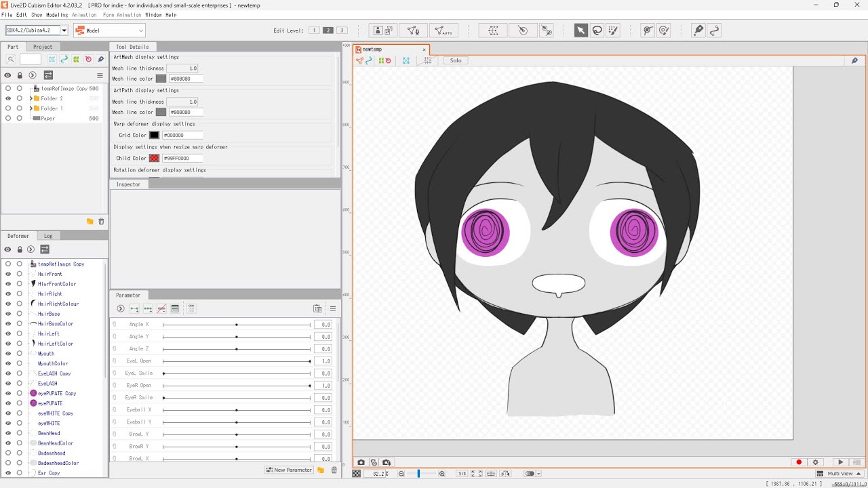The image size is (868, 488).
Task: Open the Model workspace dropdown
Action: click(x=109, y=30)
